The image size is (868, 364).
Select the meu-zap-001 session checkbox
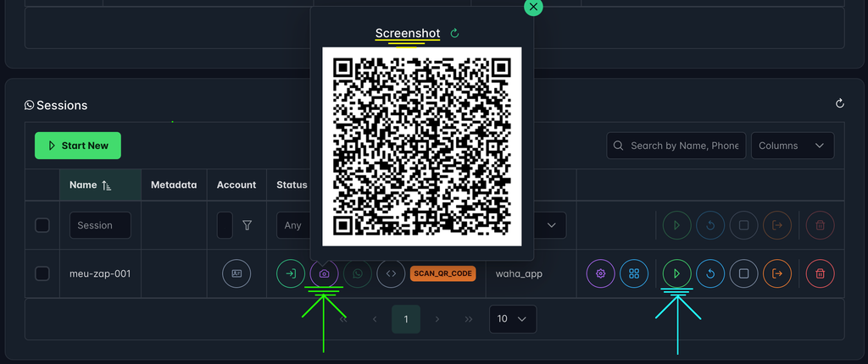point(42,273)
